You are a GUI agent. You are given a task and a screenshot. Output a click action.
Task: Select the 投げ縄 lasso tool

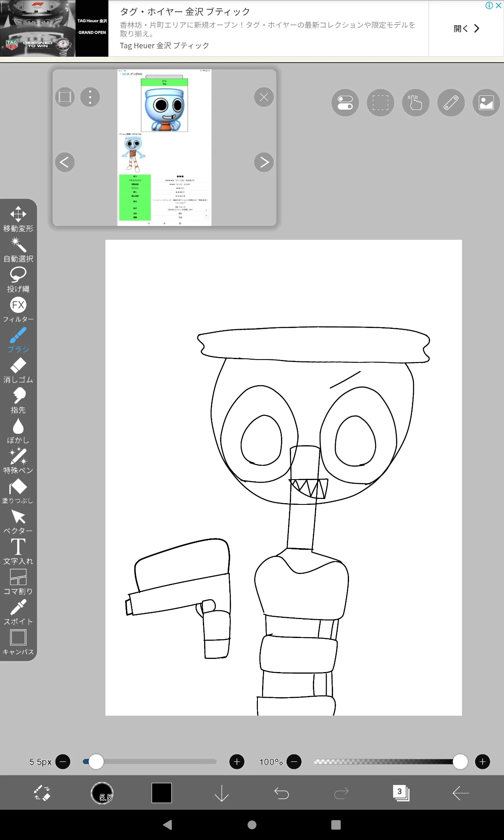coord(18,280)
